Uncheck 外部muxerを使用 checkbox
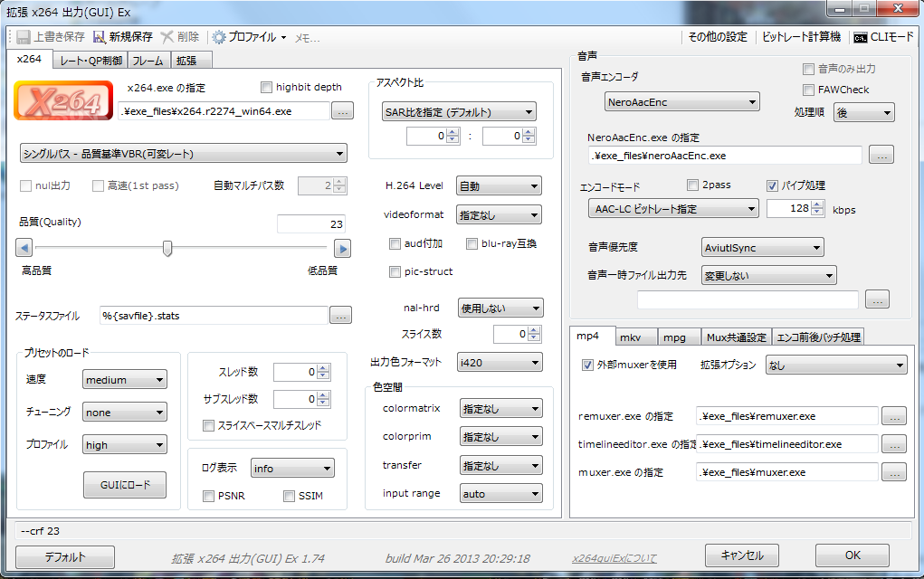 [587, 365]
